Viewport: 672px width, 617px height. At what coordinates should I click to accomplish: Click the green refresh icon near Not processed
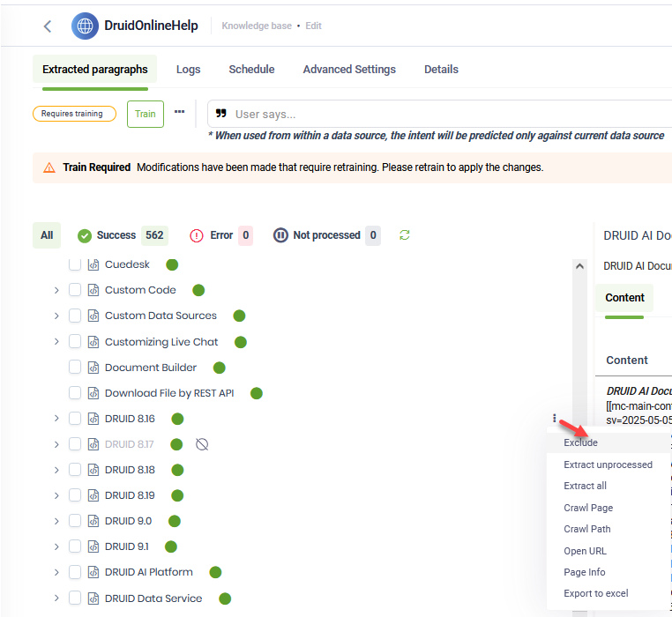point(405,235)
